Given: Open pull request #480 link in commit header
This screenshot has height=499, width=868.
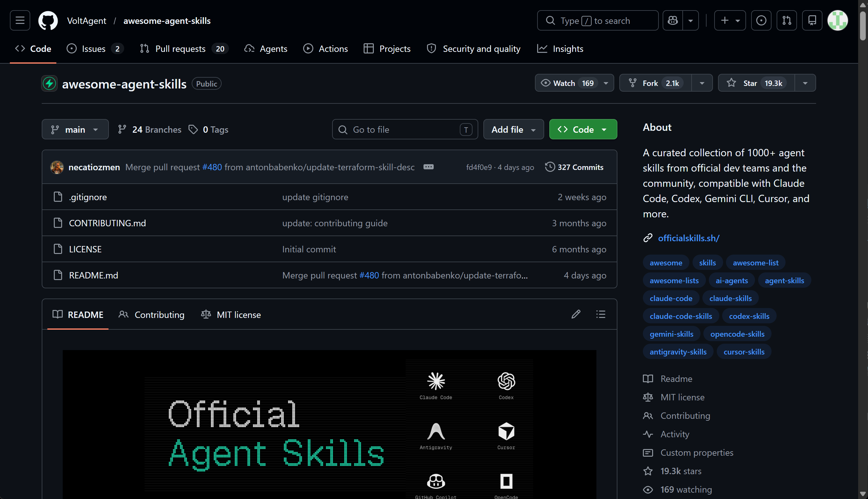Looking at the screenshot, I should 212,167.
